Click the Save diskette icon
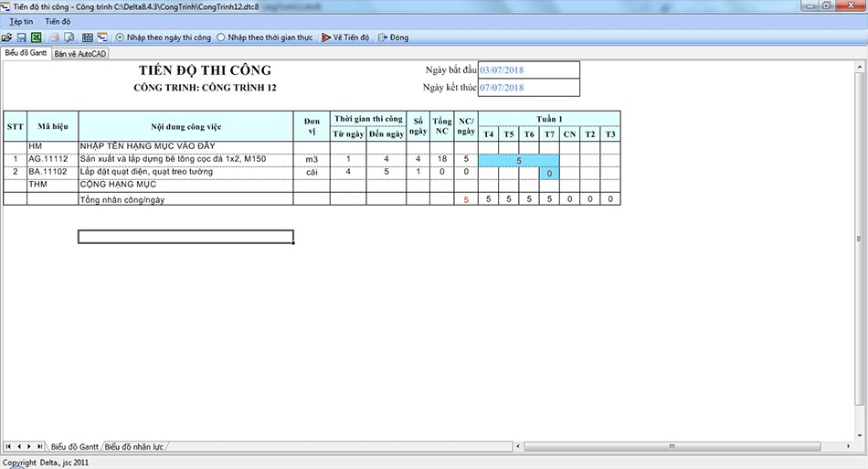Screen dimensions: 868x469 point(22,37)
